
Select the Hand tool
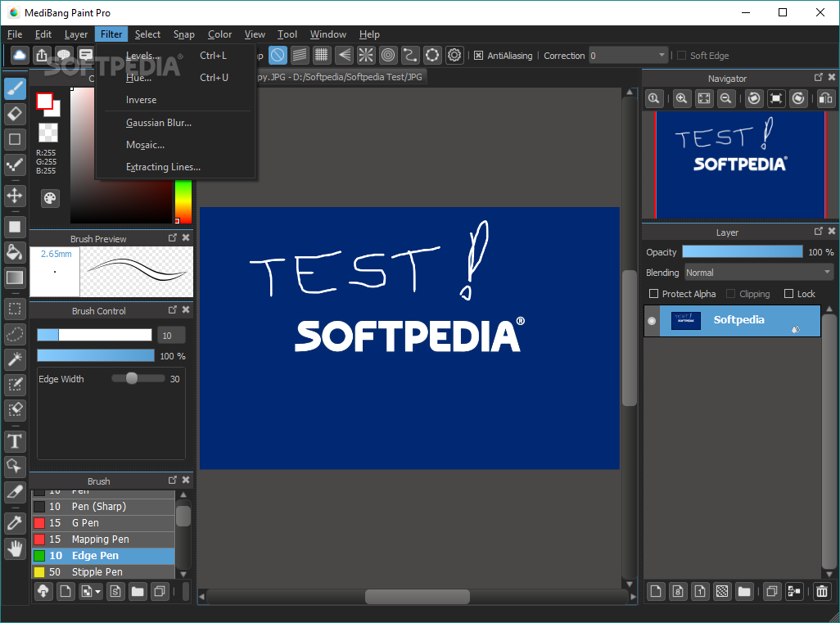click(x=15, y=548)
